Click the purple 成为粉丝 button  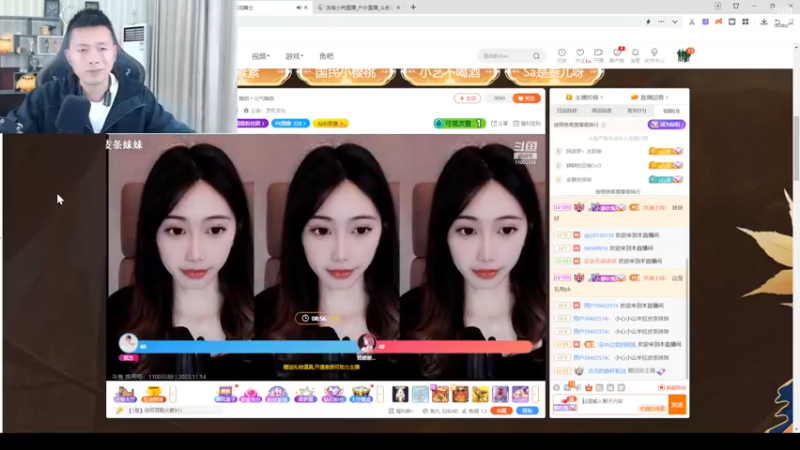pos(666,124)
